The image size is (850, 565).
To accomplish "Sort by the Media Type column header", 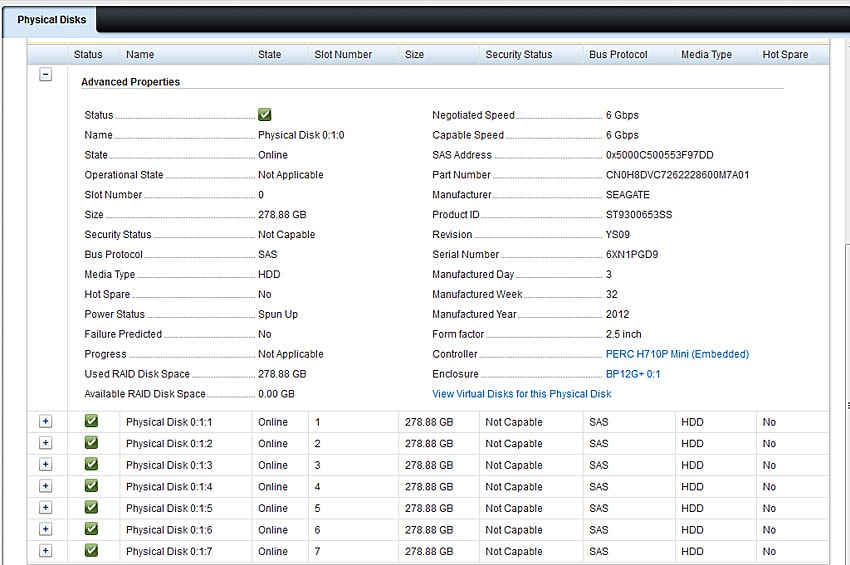I will [x=716, y=55].
